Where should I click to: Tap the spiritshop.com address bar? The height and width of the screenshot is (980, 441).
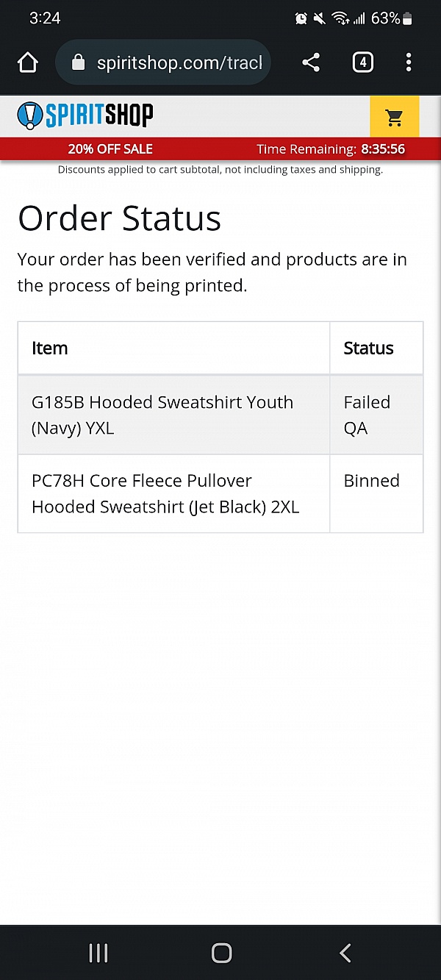coord(179,63)
